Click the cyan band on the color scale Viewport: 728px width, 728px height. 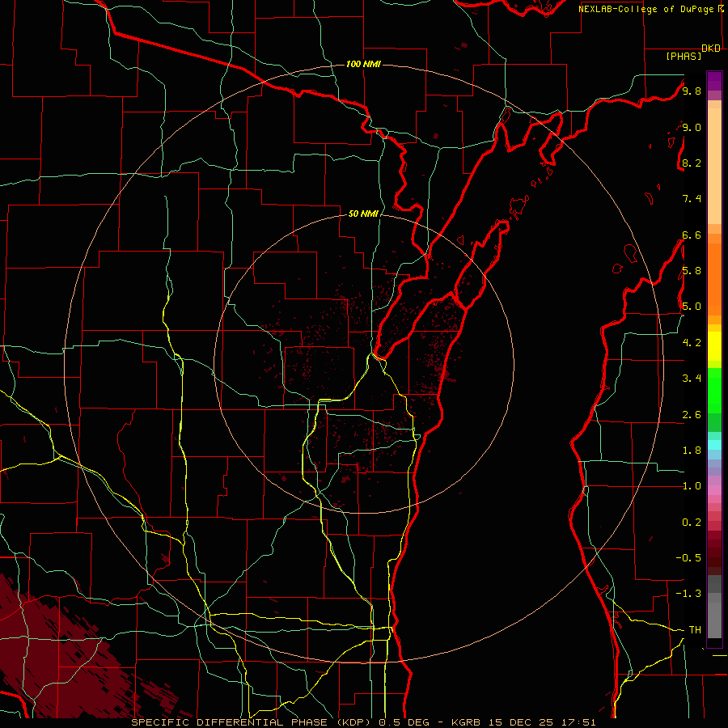[714, 445]
